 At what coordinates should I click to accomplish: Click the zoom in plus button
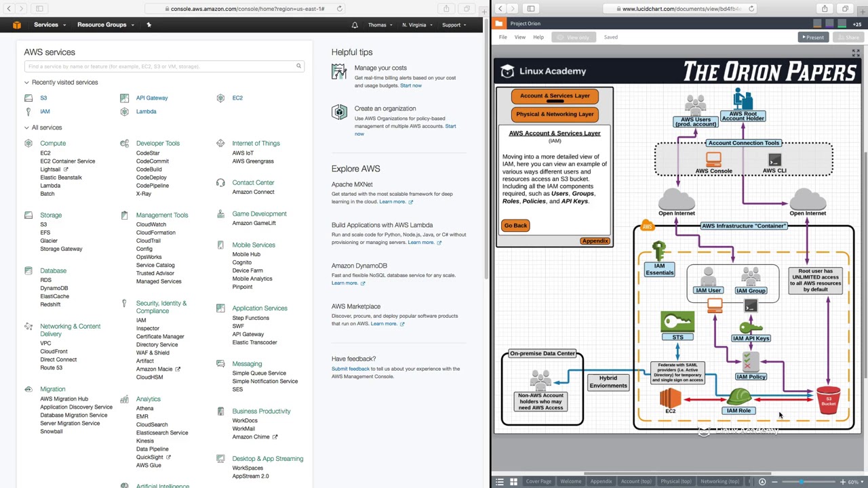[x=842, y=482]
